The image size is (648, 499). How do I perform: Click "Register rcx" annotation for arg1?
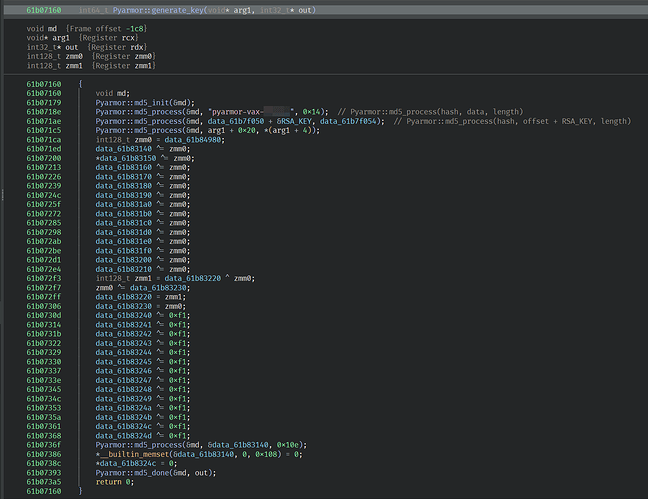(109, 38)
